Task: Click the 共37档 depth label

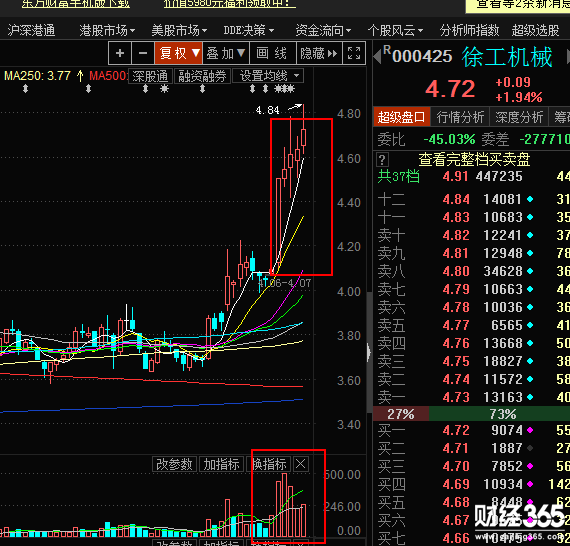Action: 398,176
